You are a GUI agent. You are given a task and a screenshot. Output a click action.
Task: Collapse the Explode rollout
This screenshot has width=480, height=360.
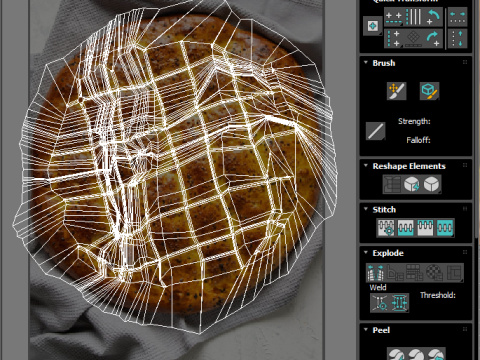click(x=366, y=252)
